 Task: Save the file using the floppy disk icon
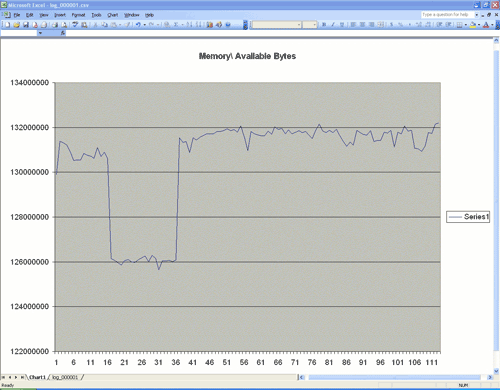(x=26, y=25)
